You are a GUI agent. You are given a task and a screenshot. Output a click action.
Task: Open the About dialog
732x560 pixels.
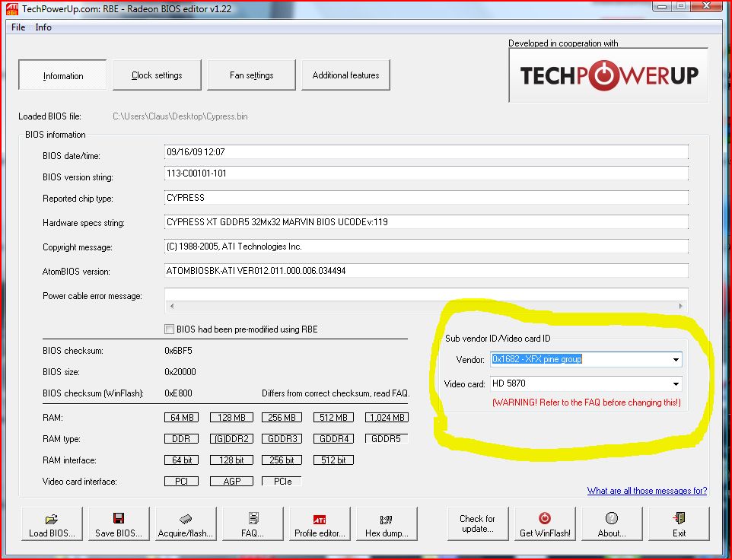pyautogui.click(x=612, y=523)
